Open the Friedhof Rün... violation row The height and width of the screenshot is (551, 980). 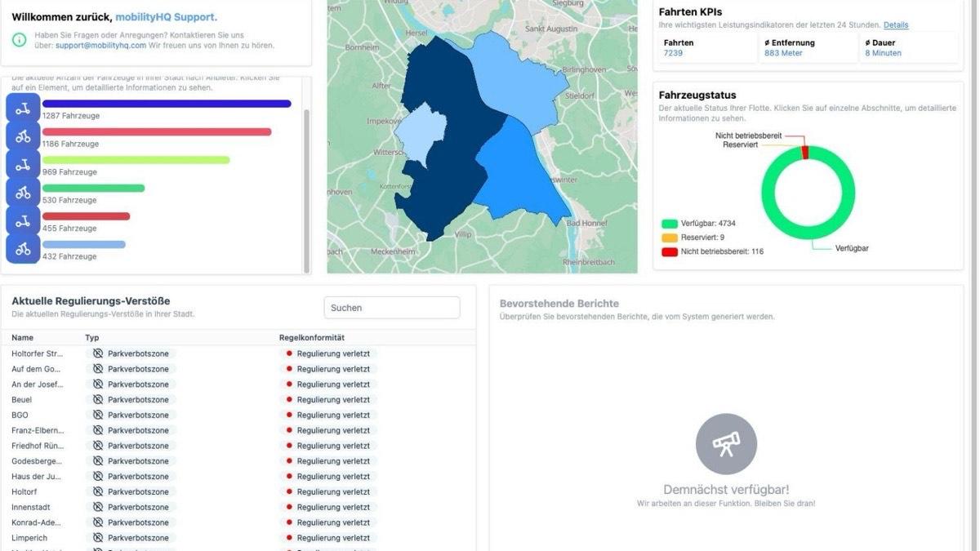point(238,446)
